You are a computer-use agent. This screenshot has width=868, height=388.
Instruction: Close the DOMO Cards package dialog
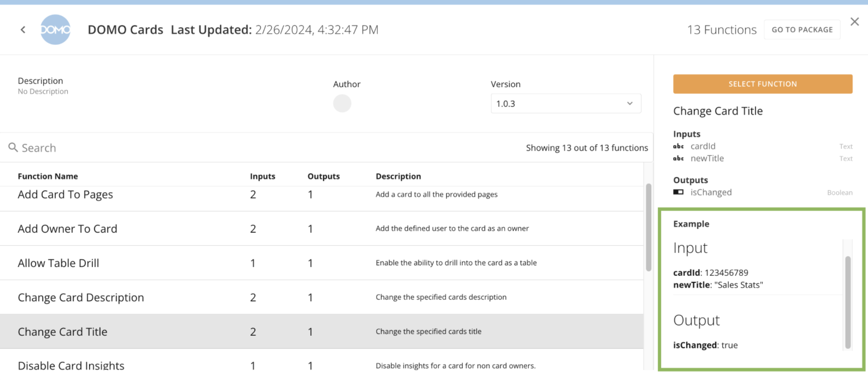[x=854, y=22]
